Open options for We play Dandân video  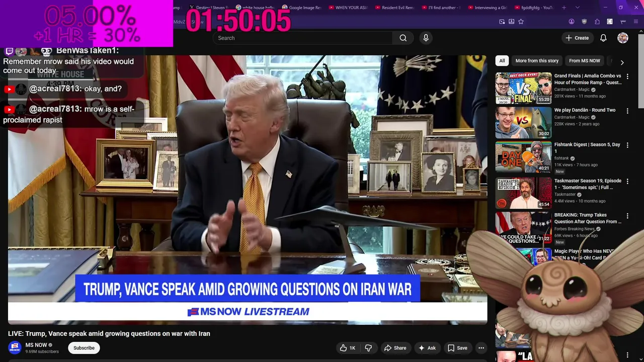pyautogui.click(x=627, y=111)
